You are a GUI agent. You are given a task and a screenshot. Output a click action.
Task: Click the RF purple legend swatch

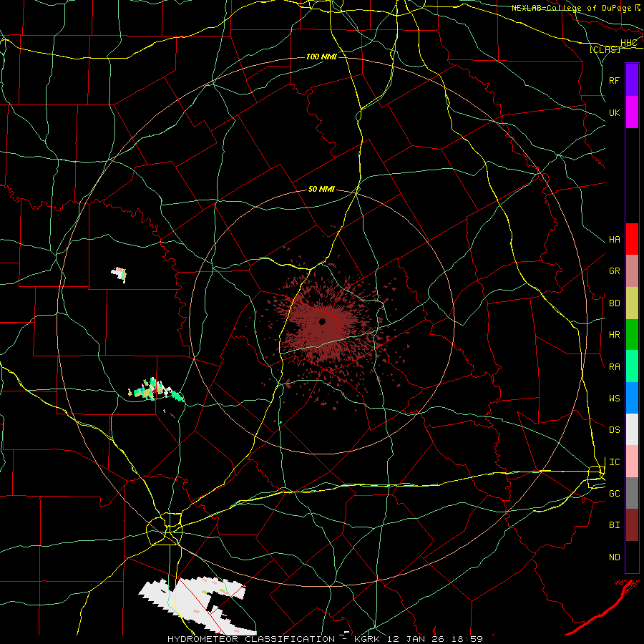[x=632, y=80]
